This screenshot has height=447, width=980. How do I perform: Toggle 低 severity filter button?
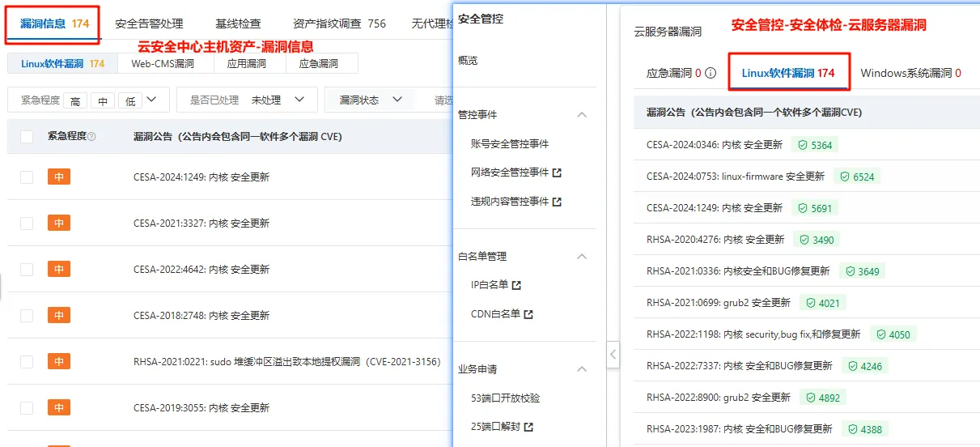[130, 100]
